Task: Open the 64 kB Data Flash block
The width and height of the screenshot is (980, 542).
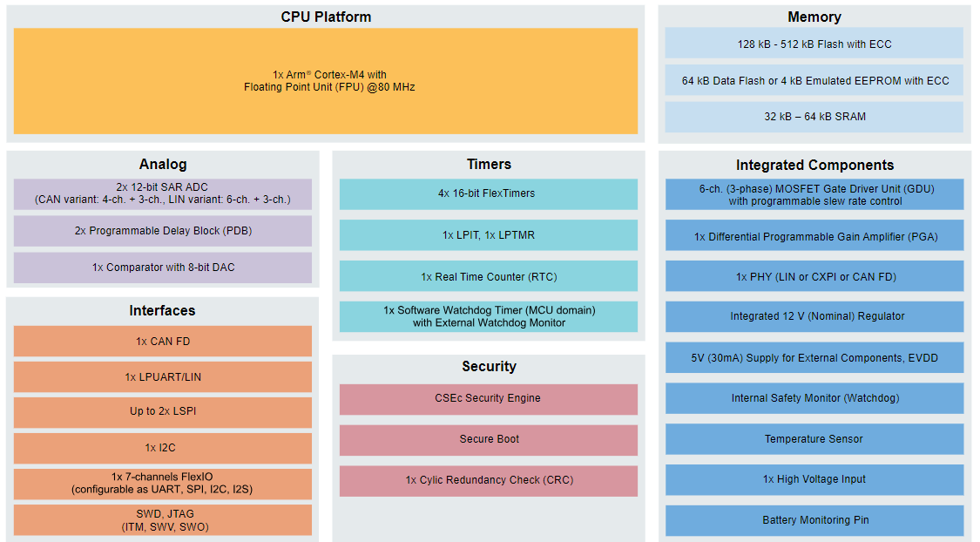Action: point(814,79)
